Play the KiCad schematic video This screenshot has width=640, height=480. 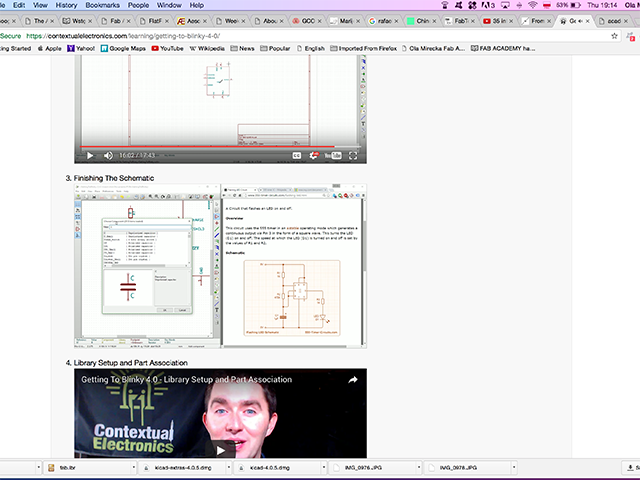click(90, 156)
